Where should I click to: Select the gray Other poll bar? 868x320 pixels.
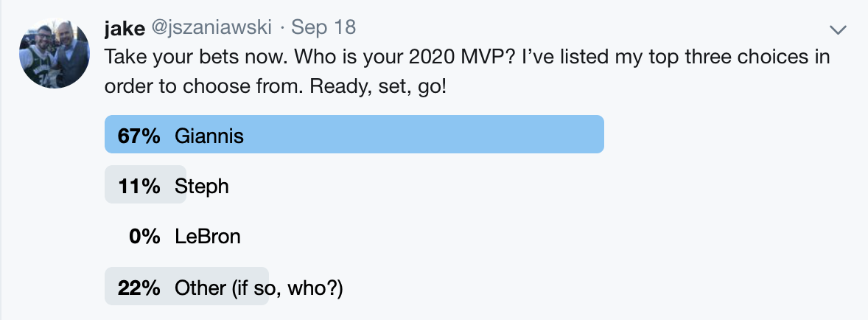[186, 286]
